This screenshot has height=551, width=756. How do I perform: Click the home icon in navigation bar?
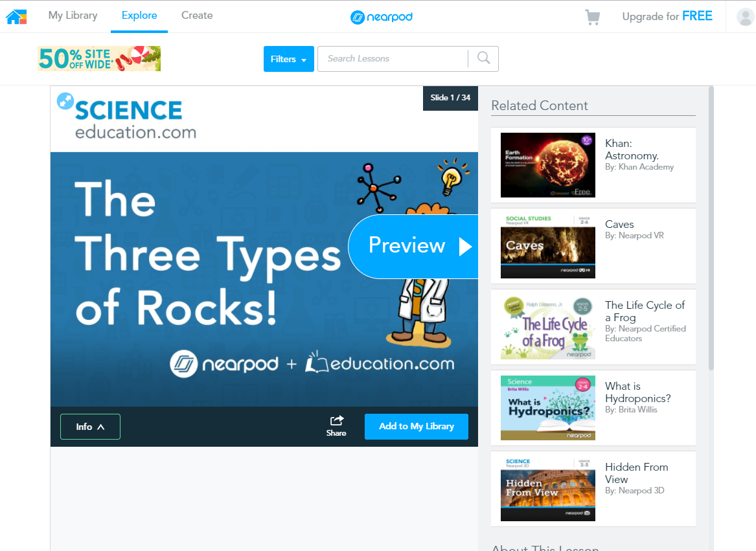pyautogui.click(x=16, y=17)
